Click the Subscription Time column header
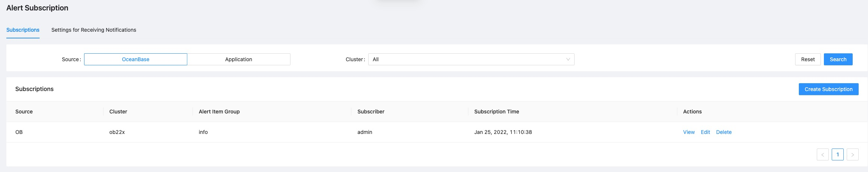 496,112
